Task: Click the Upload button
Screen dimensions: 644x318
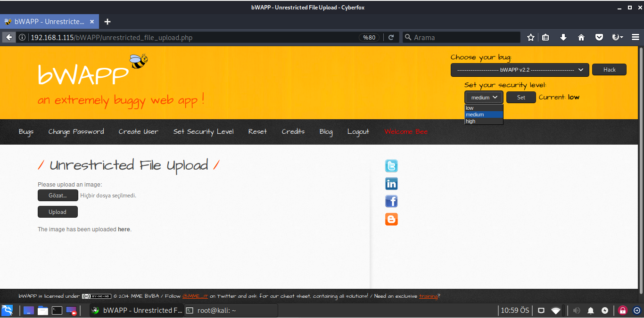Action: [58, 212]
